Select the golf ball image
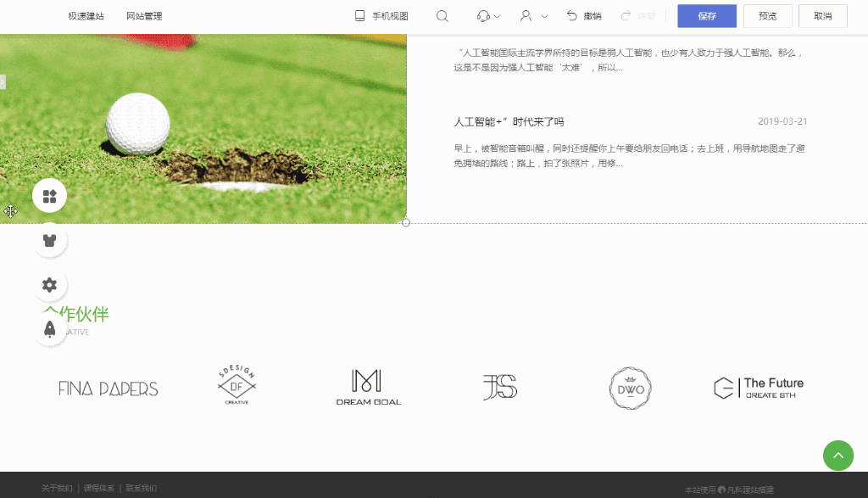Image resolution: width=868 pixels, height=498 pixels. click(203, 128)
